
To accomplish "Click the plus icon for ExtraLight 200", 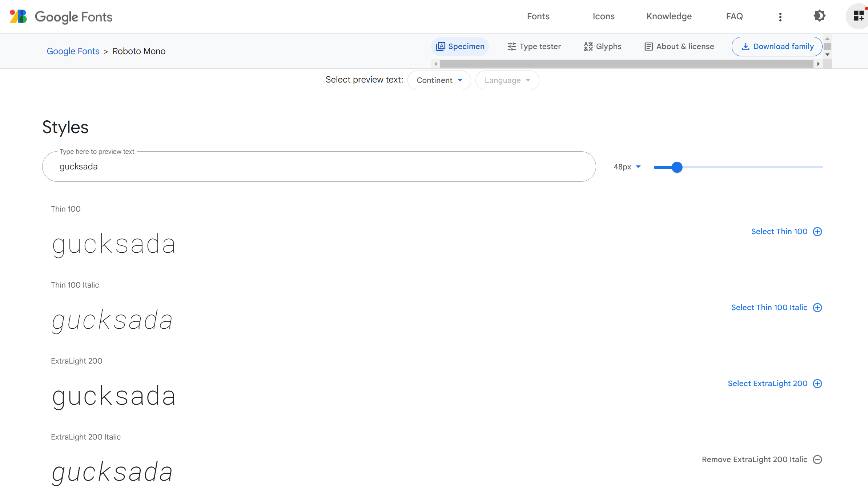I will point(817,384).
